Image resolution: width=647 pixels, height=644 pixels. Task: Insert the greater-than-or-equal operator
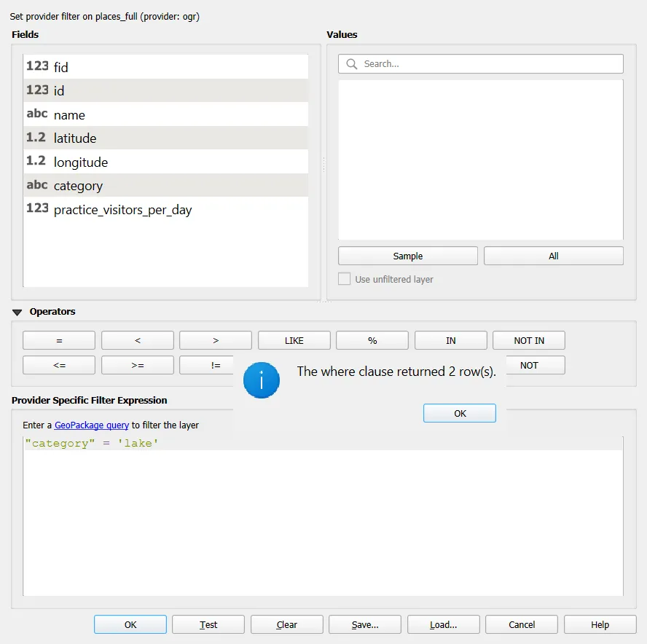(x=138, y=365)
